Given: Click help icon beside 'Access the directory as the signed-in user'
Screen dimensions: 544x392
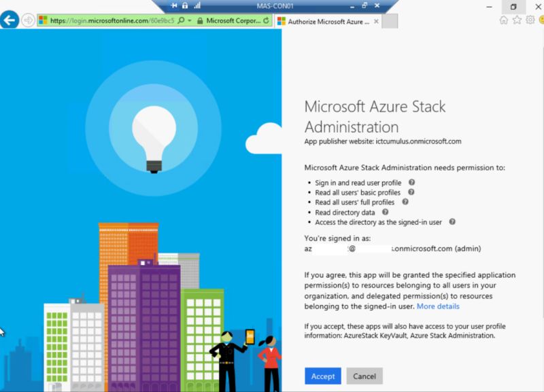Looking at the screenshot, I should [452, 221].
